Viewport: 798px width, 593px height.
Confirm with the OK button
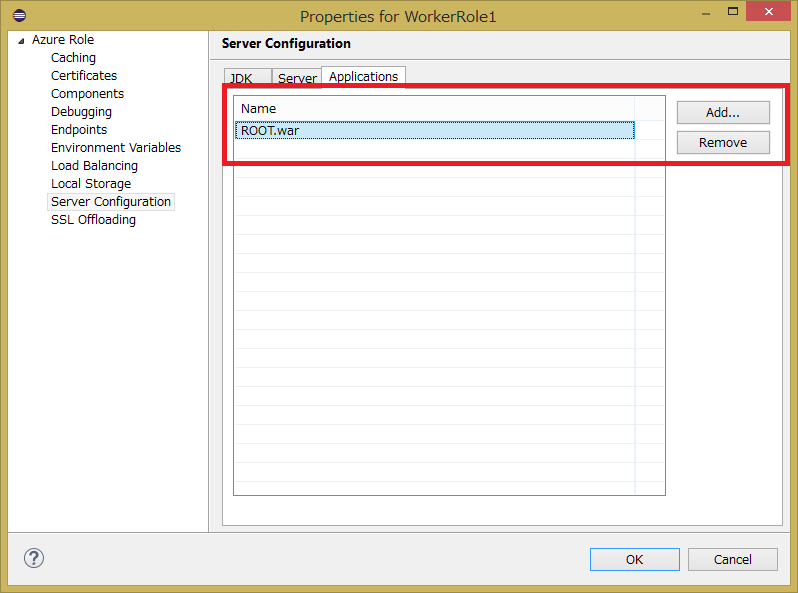[635, 559]
